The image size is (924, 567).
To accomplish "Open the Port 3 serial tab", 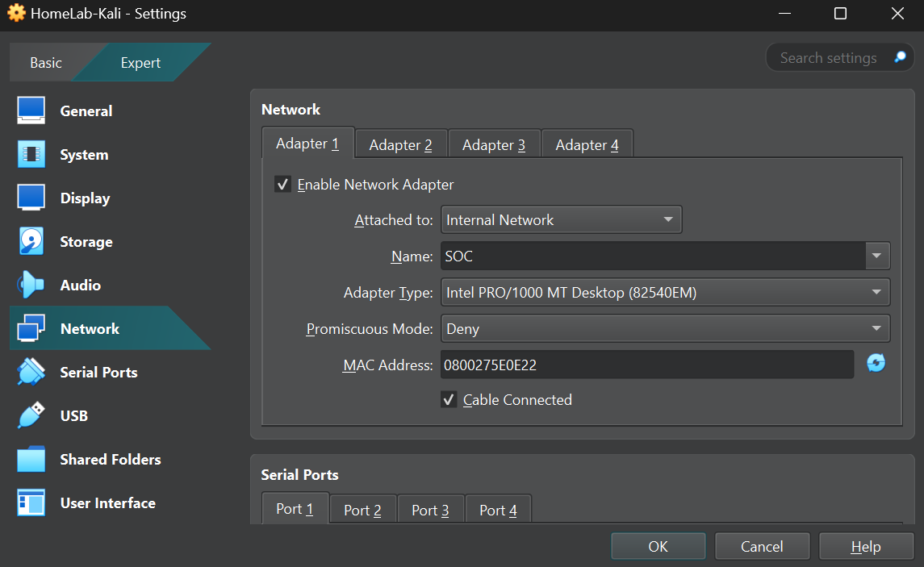I will click(x=430, y=510).
